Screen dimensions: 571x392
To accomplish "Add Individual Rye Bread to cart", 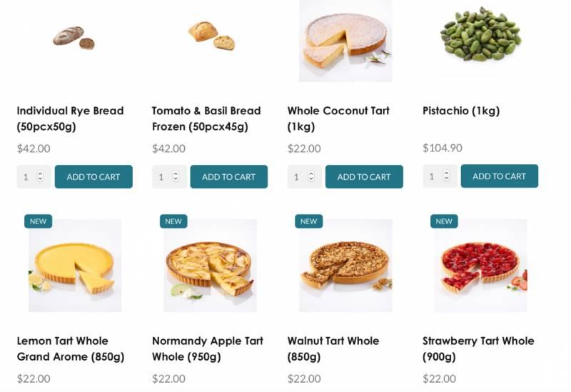I will click(x=94, y=177).
